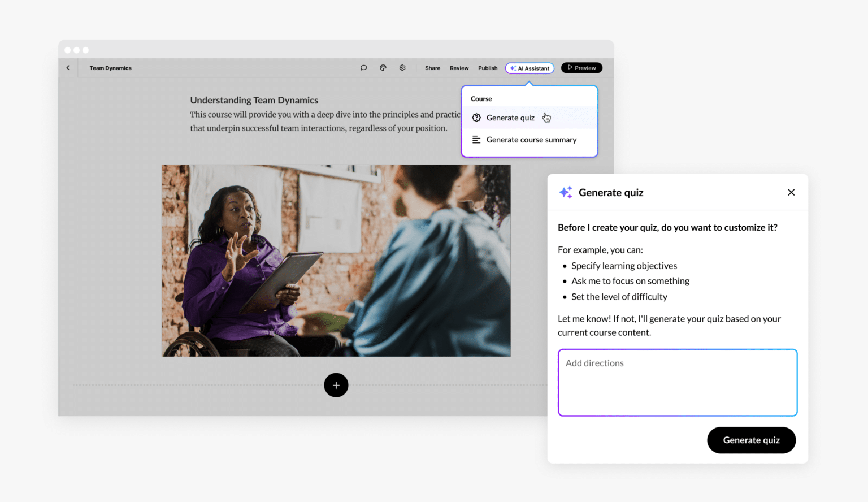Open the course settings gear icon
Viewport: 868px width, 502px height.
tap(402, 67)
